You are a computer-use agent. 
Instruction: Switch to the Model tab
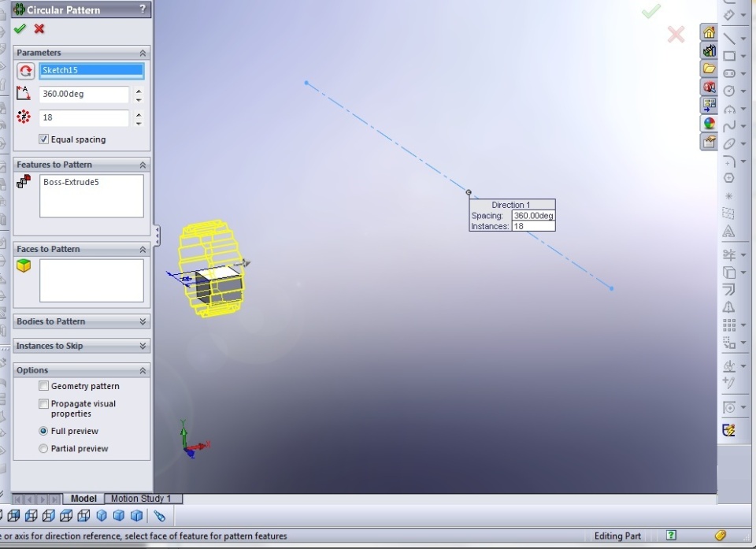click(x=83, y=499)
